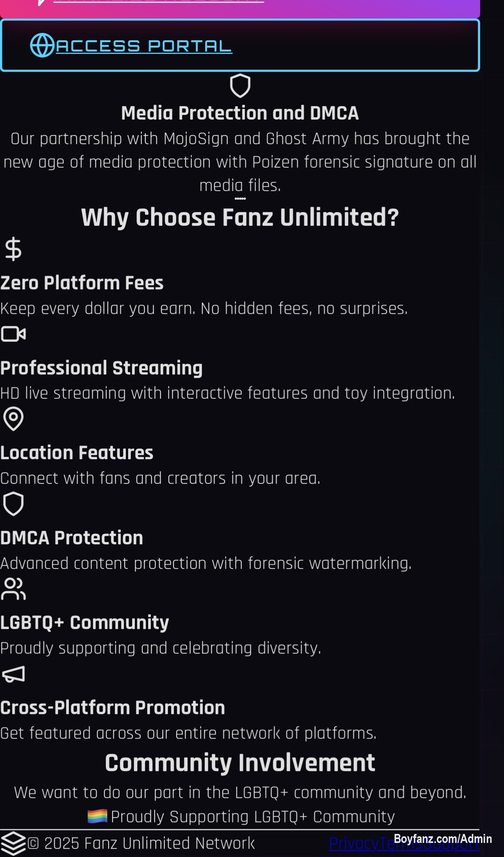Click the shield icon above Media Protection heading
The width and height of the screenshot is (504, 857).
pos(240,86)
